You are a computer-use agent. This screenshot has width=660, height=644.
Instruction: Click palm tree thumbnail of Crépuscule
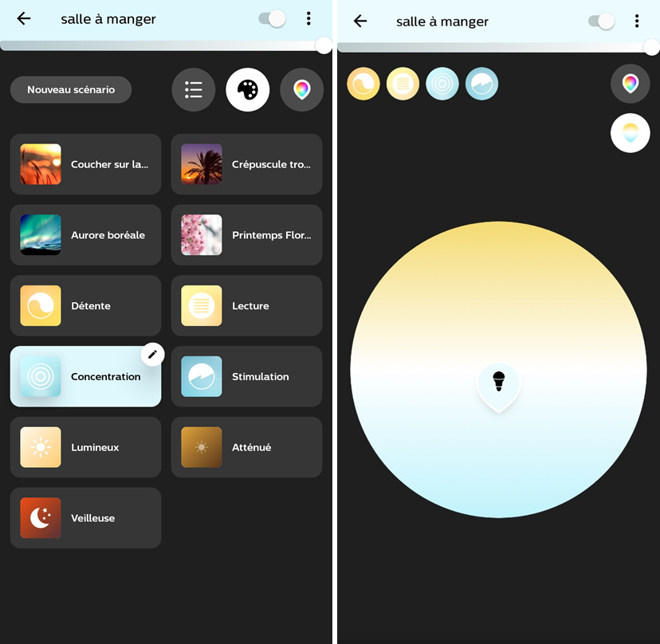click(202, 164)
